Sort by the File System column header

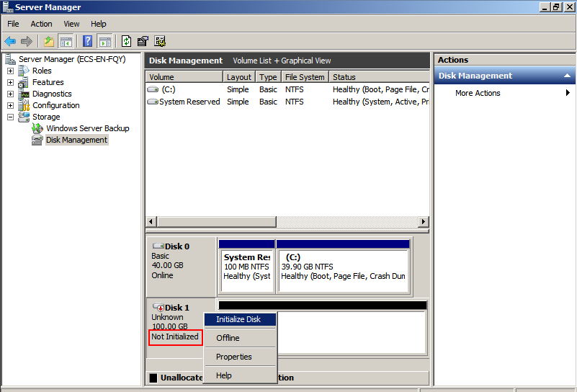click(305, 77)
